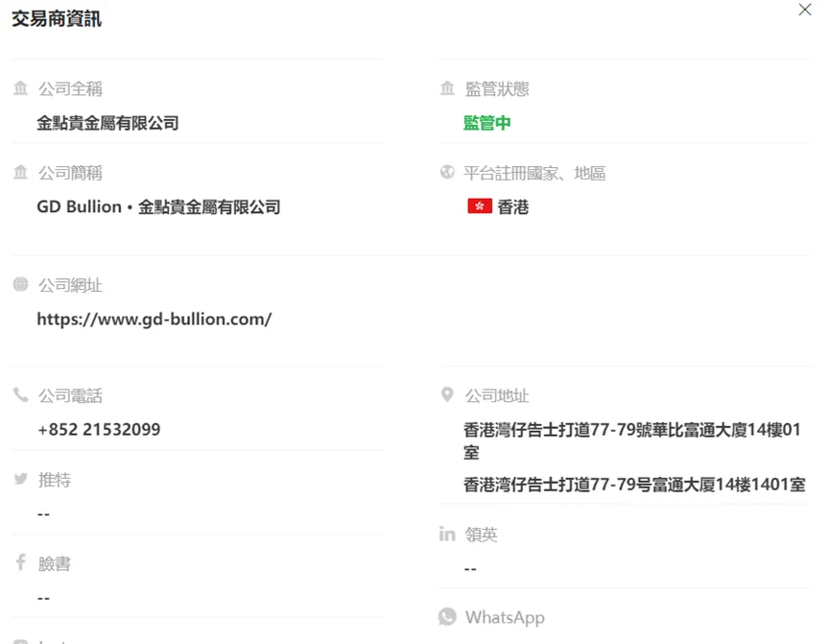Click the region text 香港
The height and width of the screenshot is (644, 830).
513,206
